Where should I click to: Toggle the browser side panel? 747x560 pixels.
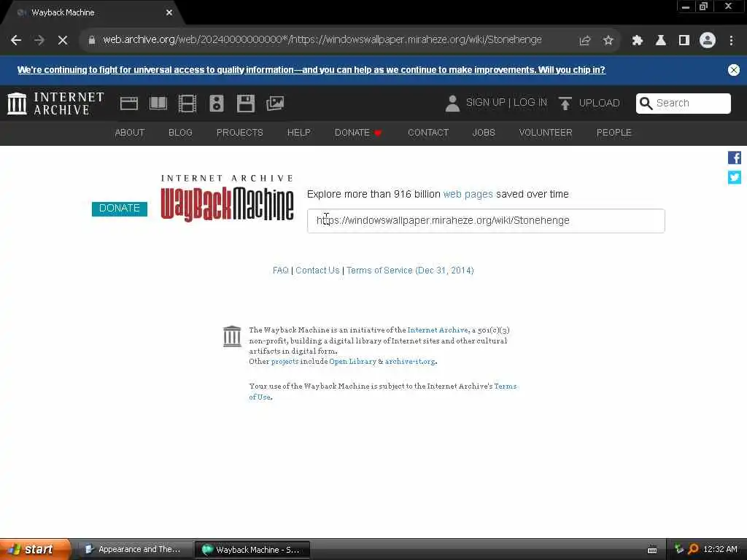click(684, 41)
